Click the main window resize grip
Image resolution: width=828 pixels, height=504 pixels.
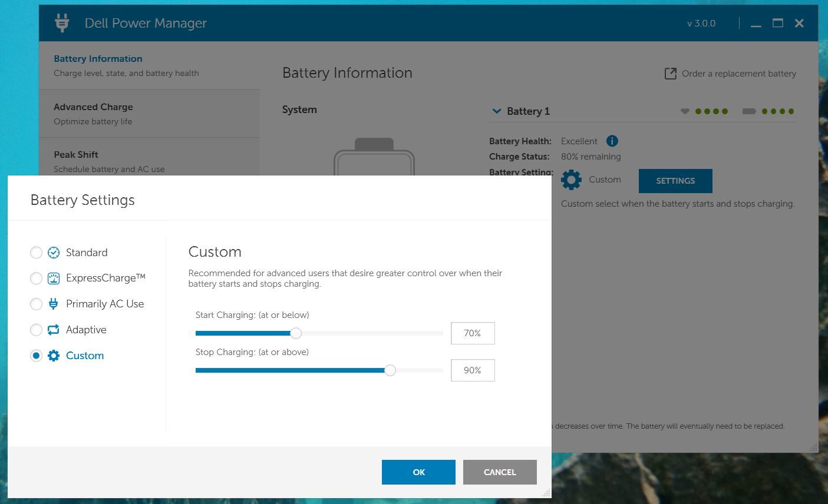813,447
